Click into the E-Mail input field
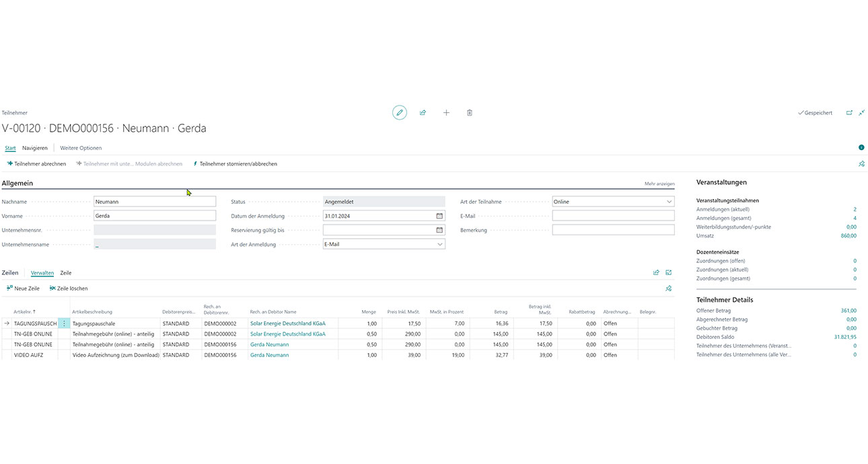This screenshot has width=868, height=464. click(612, 216)
